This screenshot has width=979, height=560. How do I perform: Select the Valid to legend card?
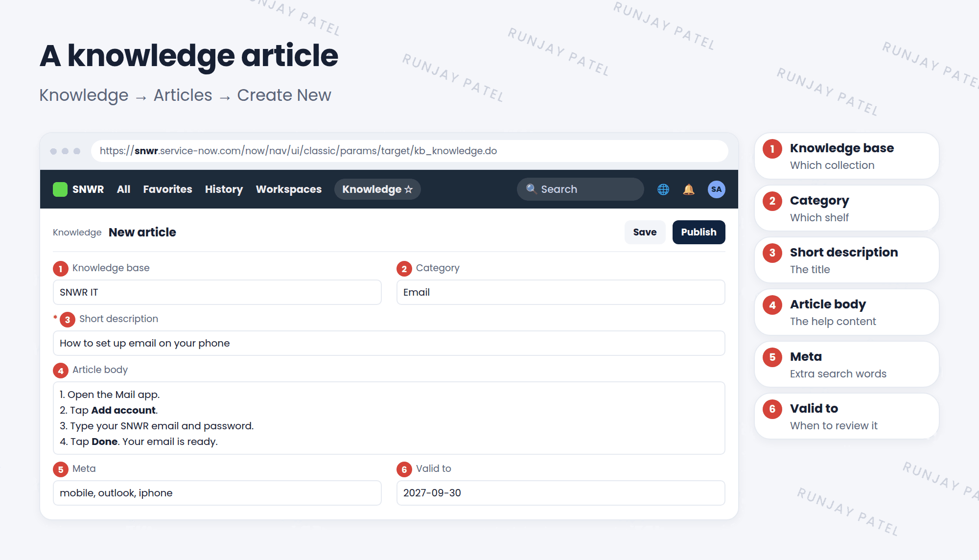coord(846,416)
